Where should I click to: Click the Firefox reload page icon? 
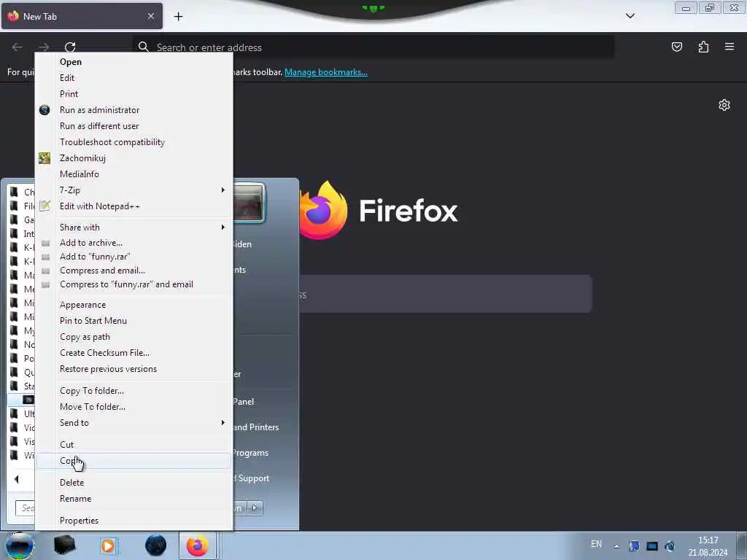(x=70, y=47)
